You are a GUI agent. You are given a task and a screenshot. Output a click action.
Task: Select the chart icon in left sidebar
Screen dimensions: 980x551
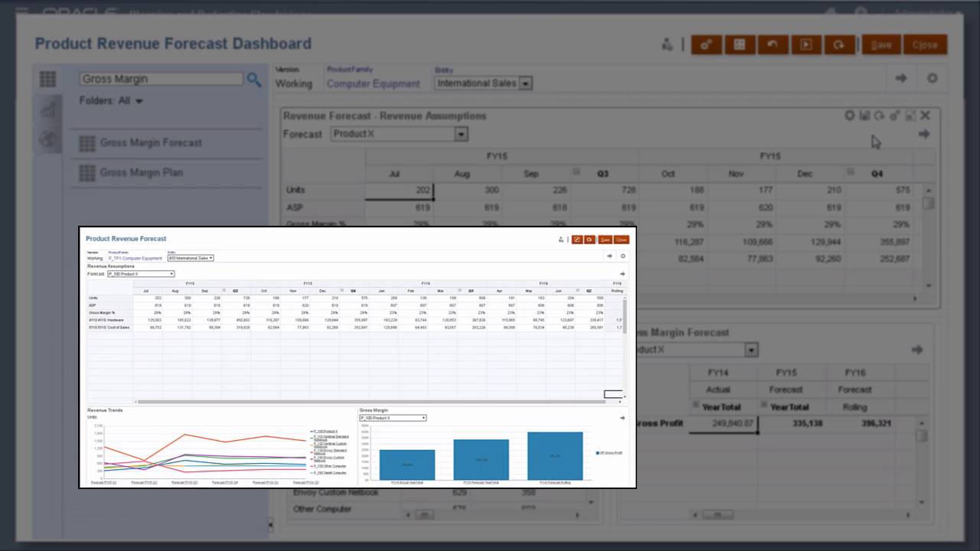(47, 109)
